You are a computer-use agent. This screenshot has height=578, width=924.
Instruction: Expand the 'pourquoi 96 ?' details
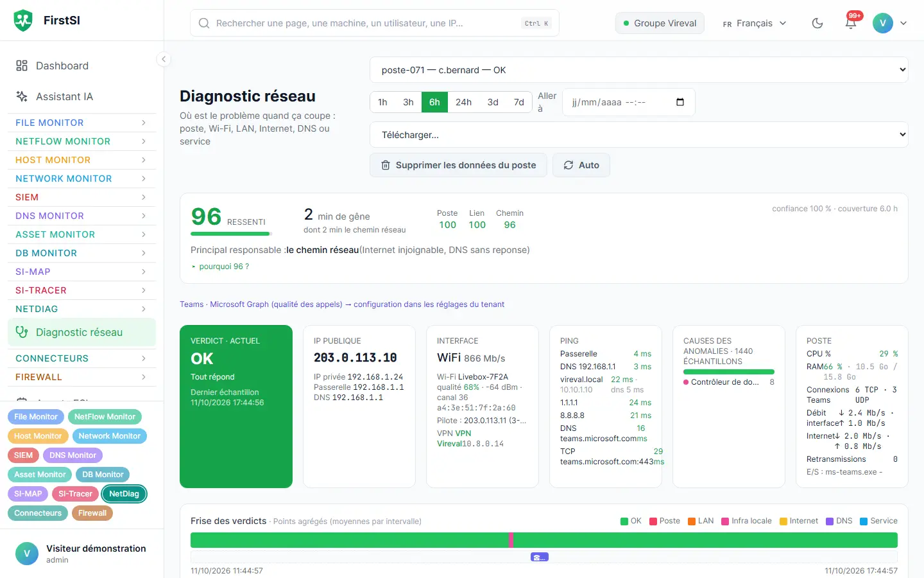pos(221,267)
